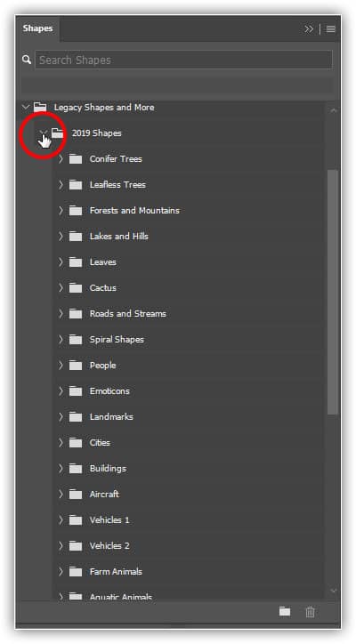The image size is (356, 644).
Task: Select the Emoticons folder icon
Action: 76,391
